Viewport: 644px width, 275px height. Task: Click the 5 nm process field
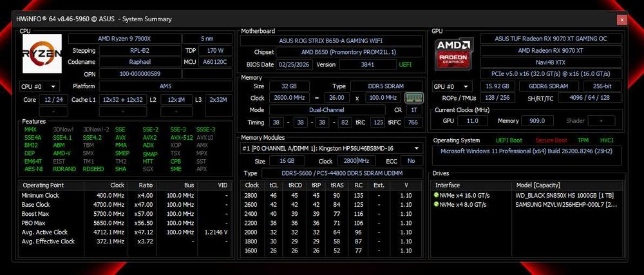207,39
